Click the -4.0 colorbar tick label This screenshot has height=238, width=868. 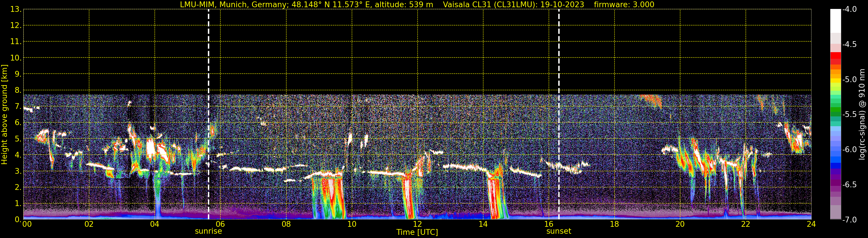click(849, 10)
